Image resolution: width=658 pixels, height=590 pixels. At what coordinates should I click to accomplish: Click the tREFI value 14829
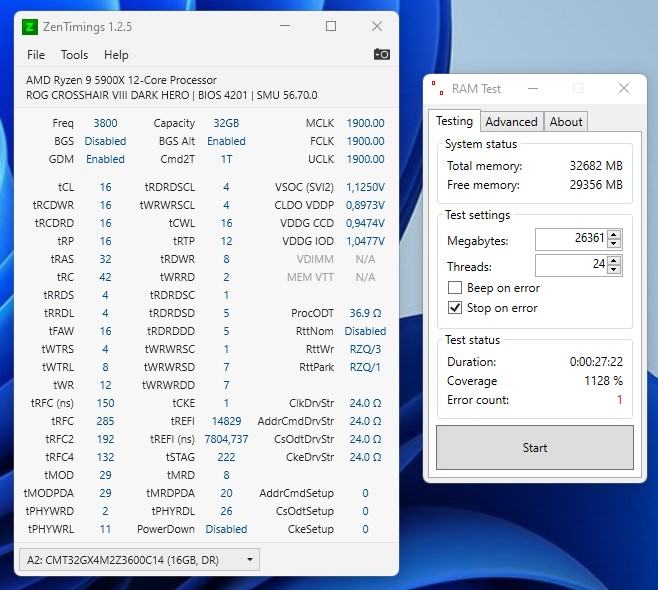226,421
